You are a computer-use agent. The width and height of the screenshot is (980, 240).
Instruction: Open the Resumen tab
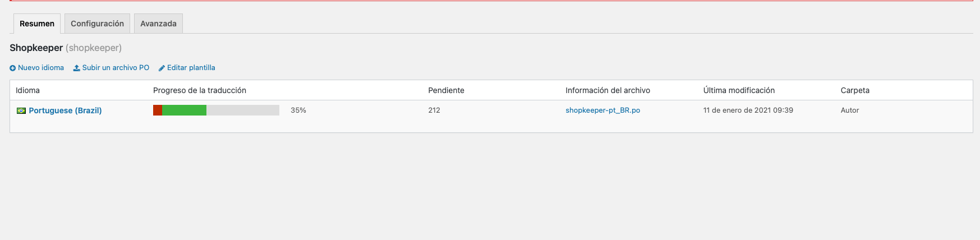tap(37, 24)
